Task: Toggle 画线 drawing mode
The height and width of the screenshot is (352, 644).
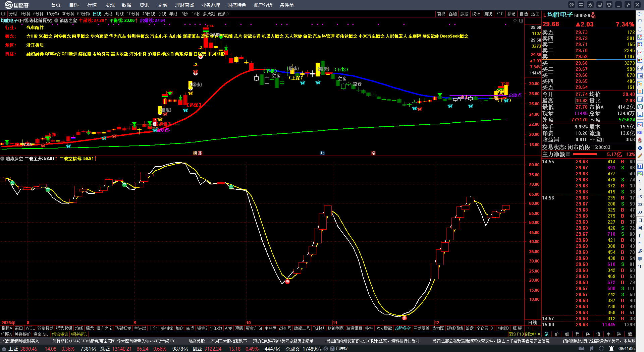Action: tap(488, 14)
